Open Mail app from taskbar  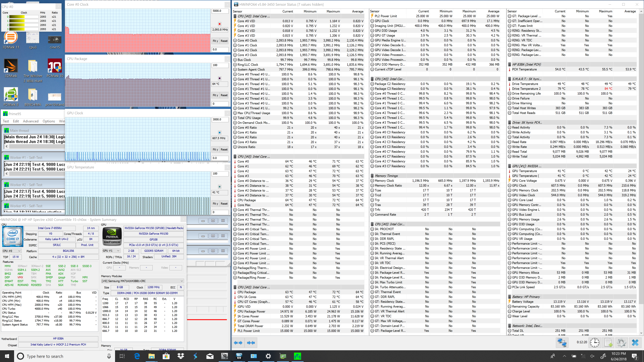210,356
